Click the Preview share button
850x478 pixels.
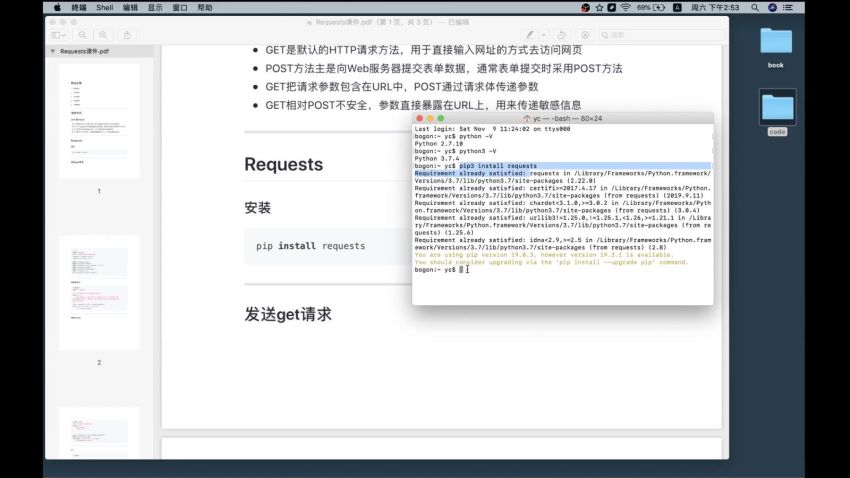pyautogui.click(x=127, y=35)
